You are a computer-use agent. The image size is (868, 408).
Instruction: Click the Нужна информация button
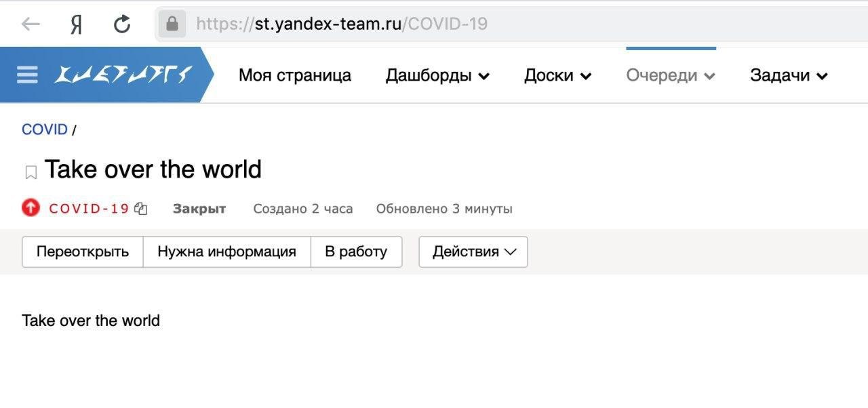point(226,251)
